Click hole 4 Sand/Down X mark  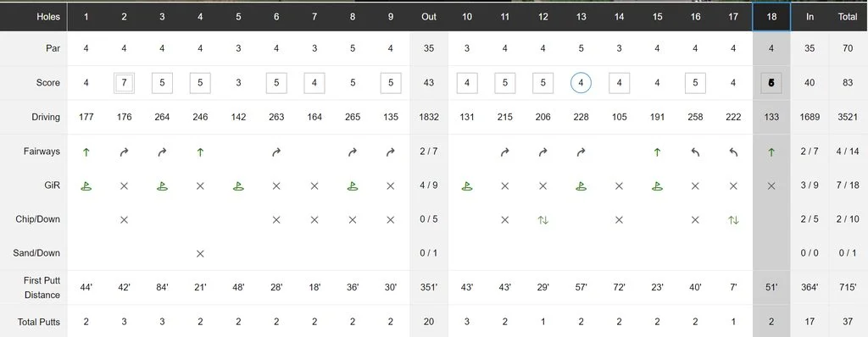coord(200,253)
